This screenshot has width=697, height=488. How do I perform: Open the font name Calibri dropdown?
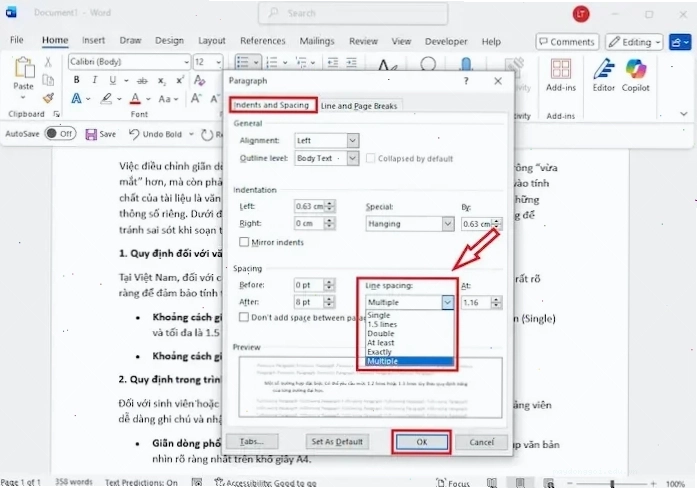tap(186, 62)
